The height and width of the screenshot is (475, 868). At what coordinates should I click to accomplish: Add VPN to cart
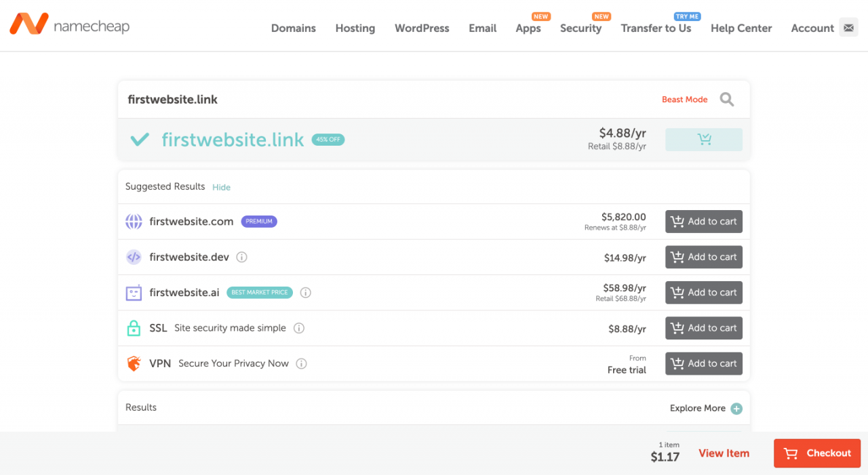[704, 364]
